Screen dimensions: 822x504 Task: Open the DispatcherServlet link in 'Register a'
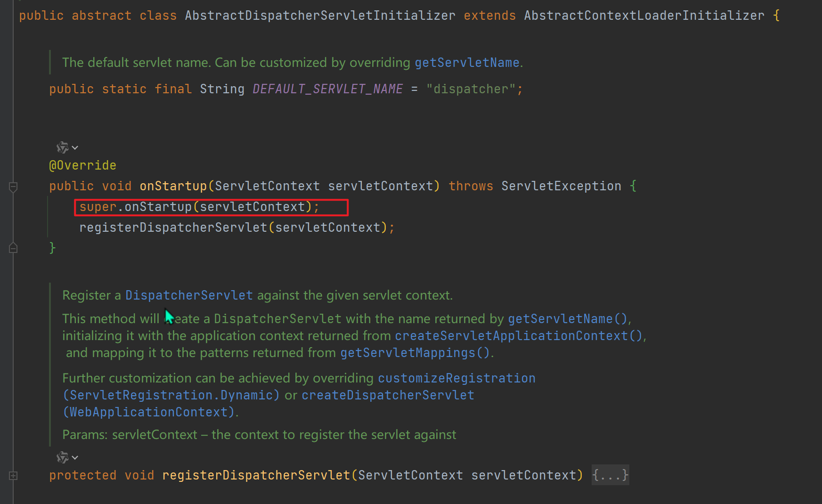click(x=189, y=295)
